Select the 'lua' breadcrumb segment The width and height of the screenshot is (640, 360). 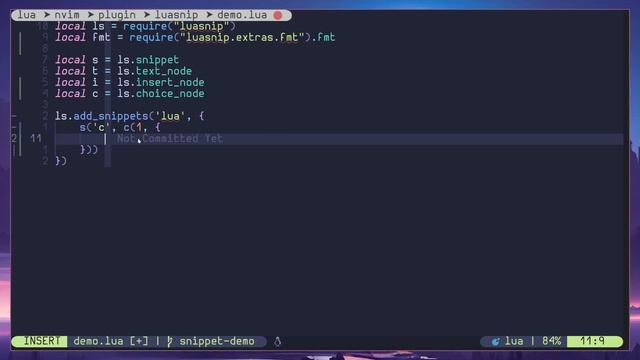27,15
